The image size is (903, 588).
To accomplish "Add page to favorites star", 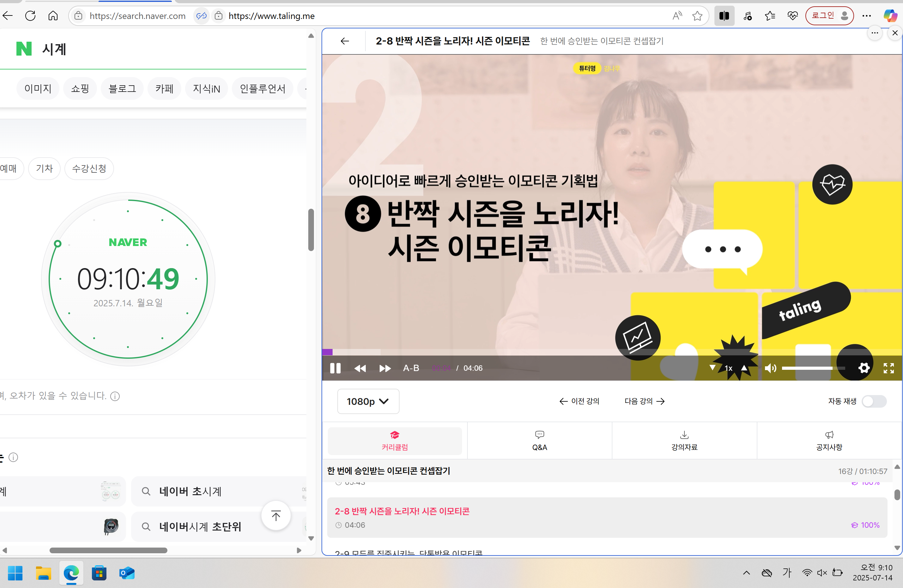I will click(697, 16).
